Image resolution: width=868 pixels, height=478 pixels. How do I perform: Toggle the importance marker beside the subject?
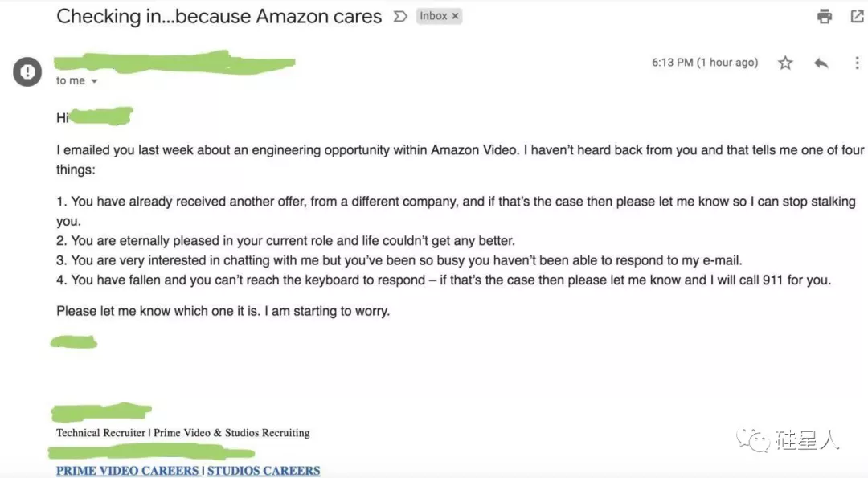tap(400, 17)
